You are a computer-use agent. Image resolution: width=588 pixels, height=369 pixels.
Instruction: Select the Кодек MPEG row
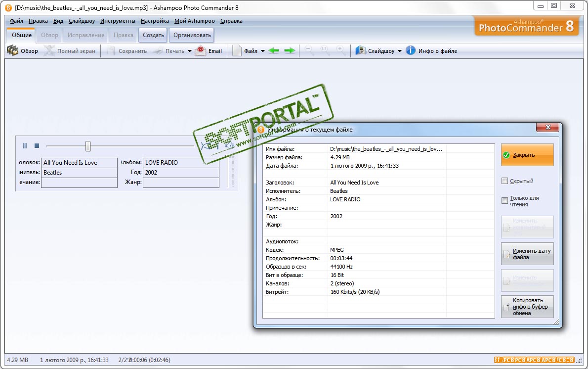click(378, 250)
